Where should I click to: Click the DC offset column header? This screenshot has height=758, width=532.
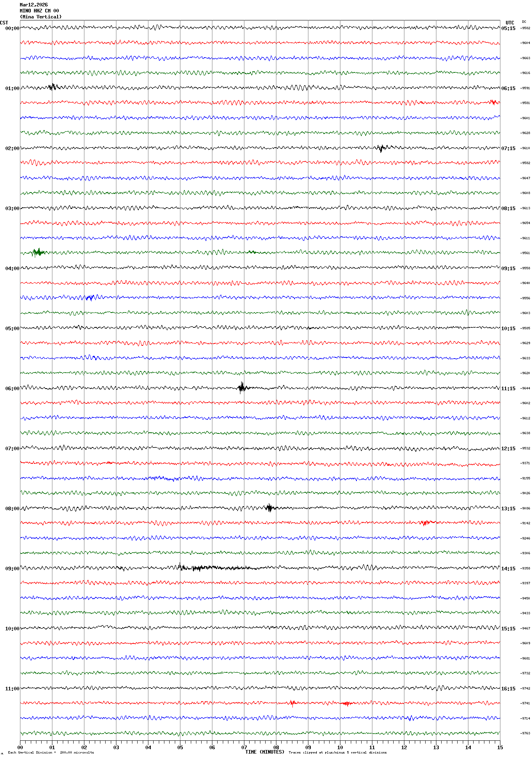(x=524, y=22)
